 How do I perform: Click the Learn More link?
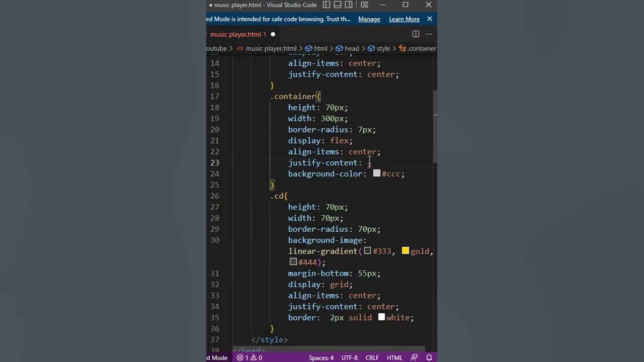[404, 19]
